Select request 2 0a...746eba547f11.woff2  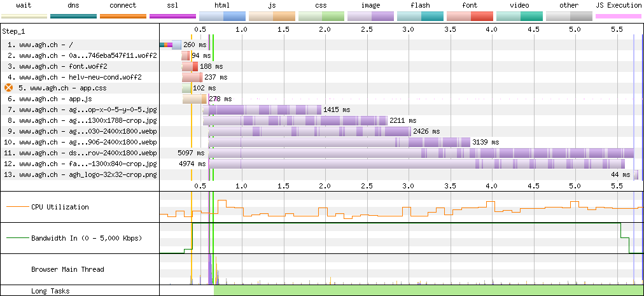pyautogui.click(x=82, y=55)
